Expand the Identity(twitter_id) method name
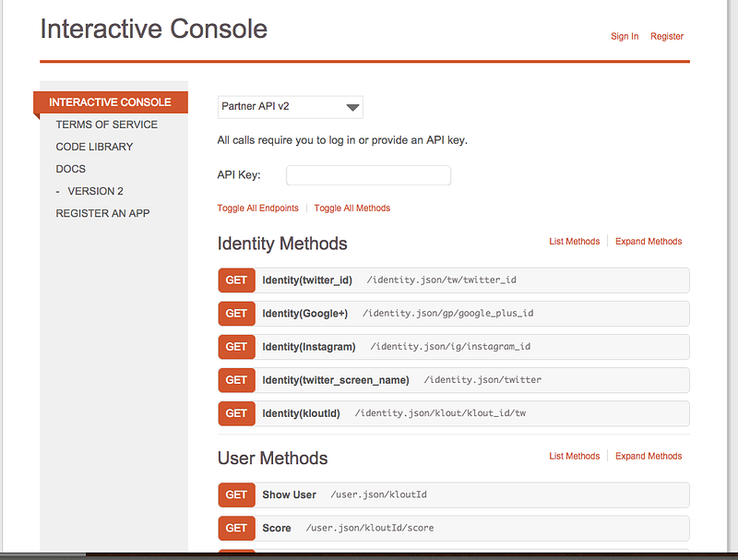This screenshot has height=560, width=738. click(x=307, y=280)
